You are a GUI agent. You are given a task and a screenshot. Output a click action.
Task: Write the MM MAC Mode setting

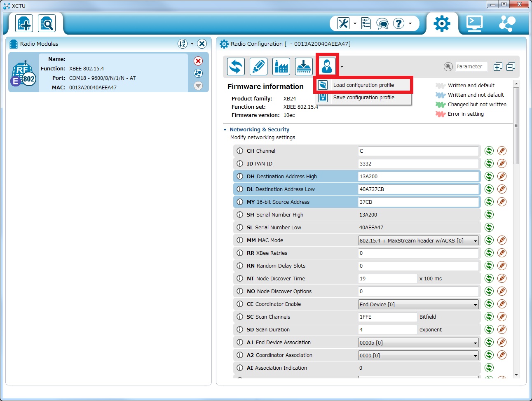(502, 240)
